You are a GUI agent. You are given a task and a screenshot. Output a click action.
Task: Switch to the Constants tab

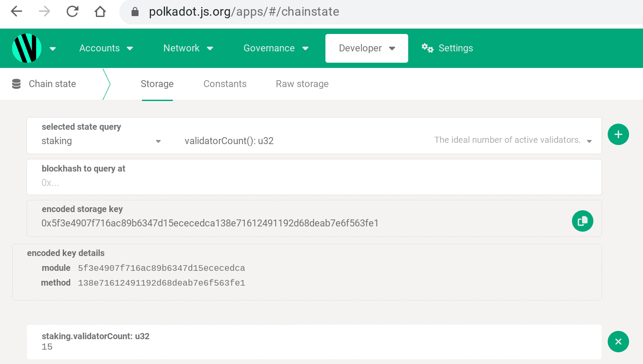[225, 84]
